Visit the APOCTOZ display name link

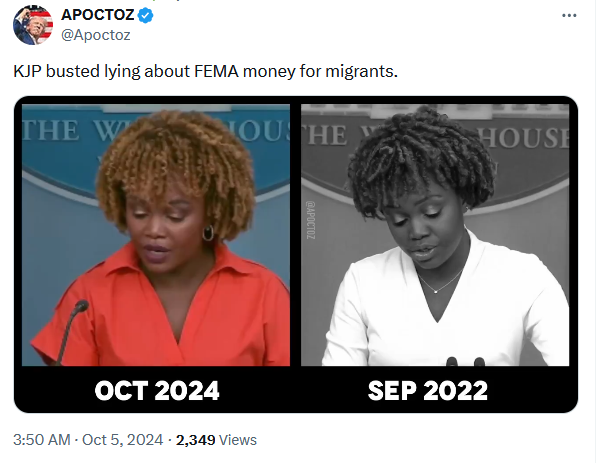pos(97,15)
